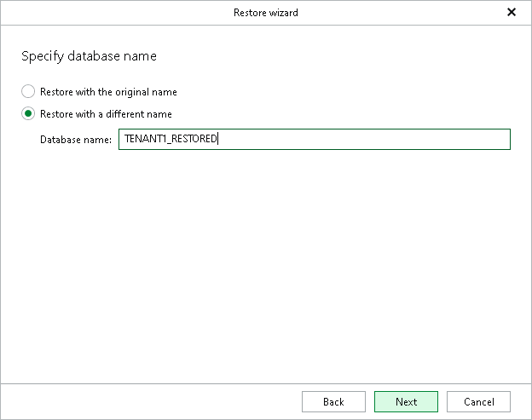Image resolution: width=532 pixels, height=420 pixels.
Task: Click the Cancel button at bottom right
Action: 478,401
